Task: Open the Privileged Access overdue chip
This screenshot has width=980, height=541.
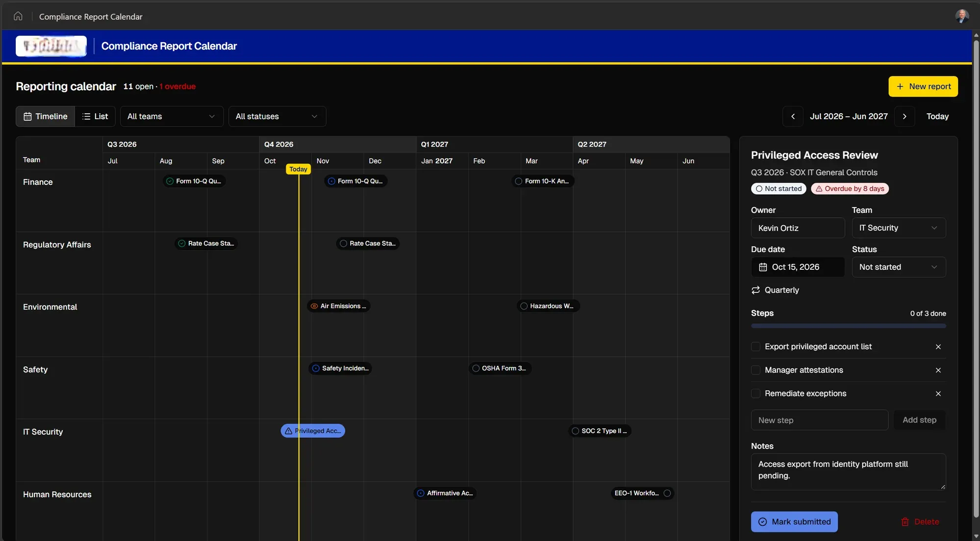Action: pos(313,431)
